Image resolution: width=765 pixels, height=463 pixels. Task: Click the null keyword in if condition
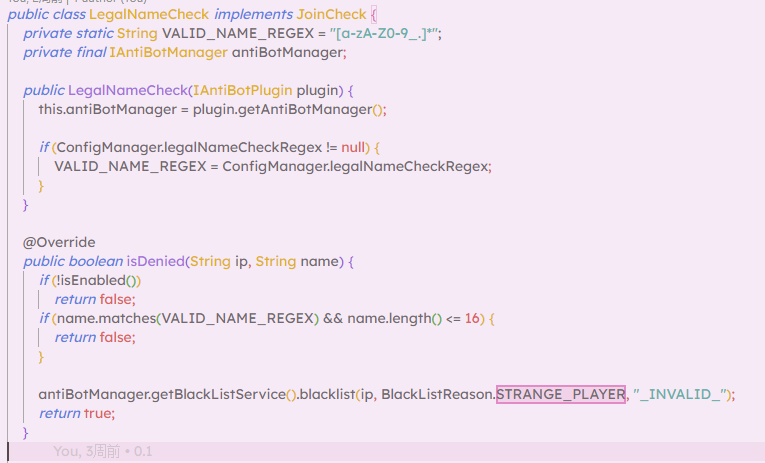353,147
